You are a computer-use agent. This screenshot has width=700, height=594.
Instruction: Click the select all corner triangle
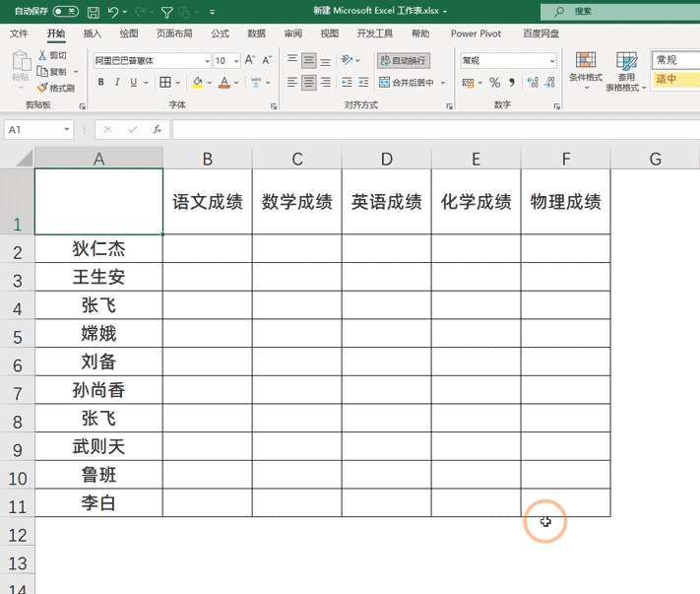point(24,159)
